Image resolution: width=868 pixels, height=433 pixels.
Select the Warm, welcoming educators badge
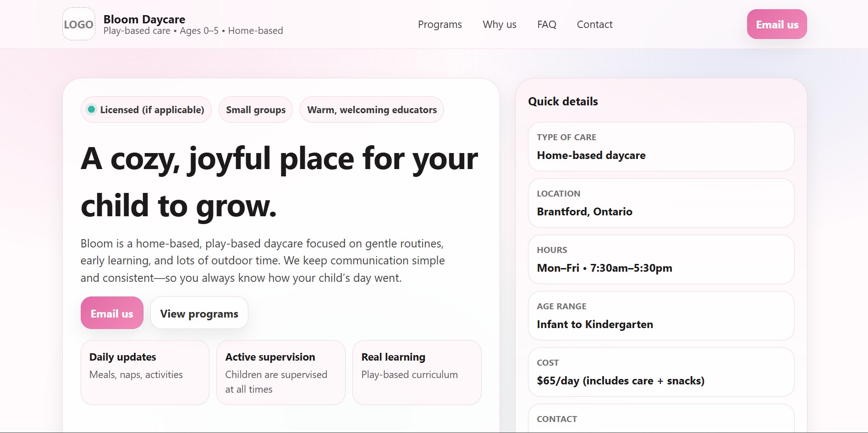372,110
